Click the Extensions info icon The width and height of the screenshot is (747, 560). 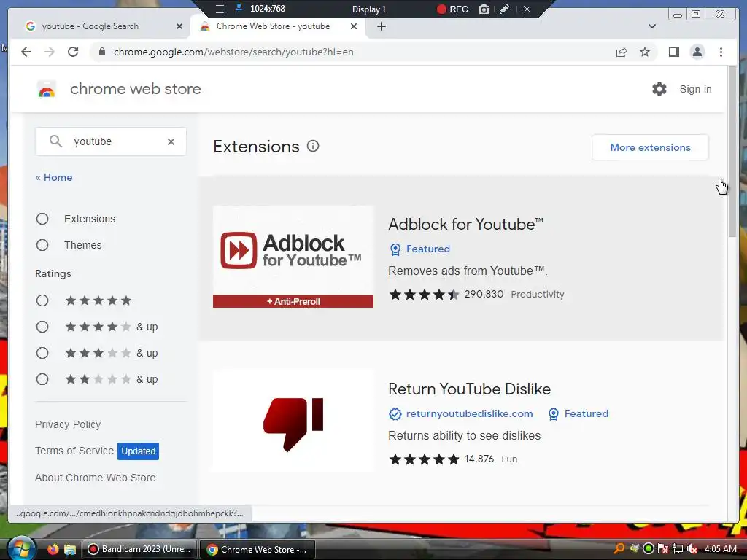[x=313, y=146]
